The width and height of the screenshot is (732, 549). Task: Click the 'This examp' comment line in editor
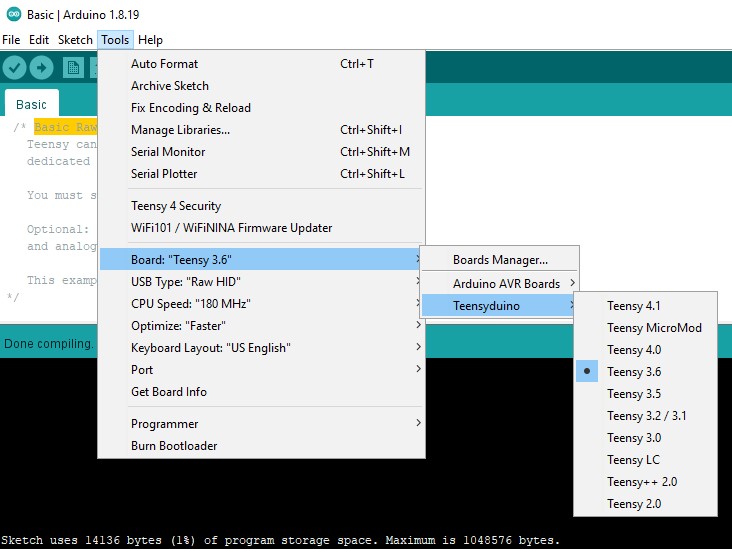62,280
